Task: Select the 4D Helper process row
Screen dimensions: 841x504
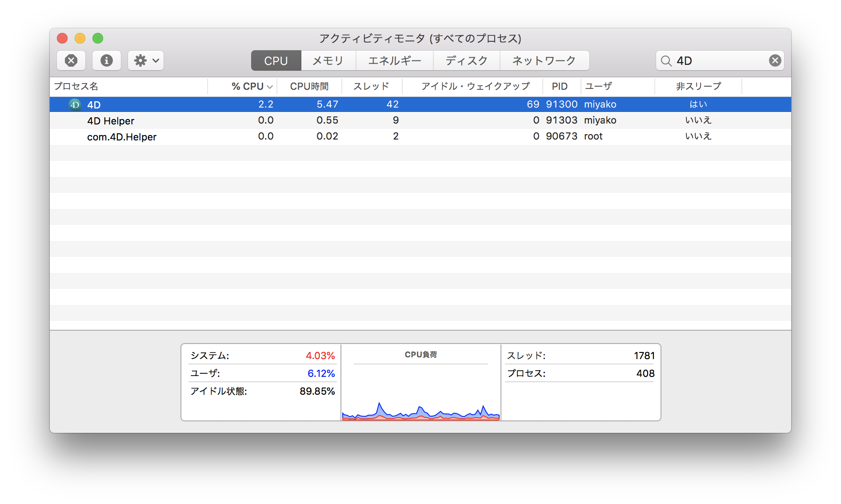Action: coord(420,120)
